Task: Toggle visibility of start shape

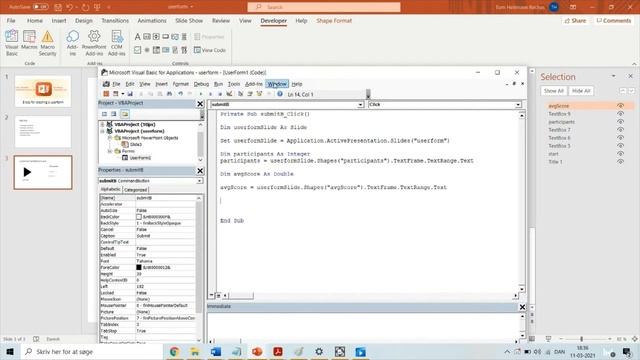Action: click(x=620, y=154)
